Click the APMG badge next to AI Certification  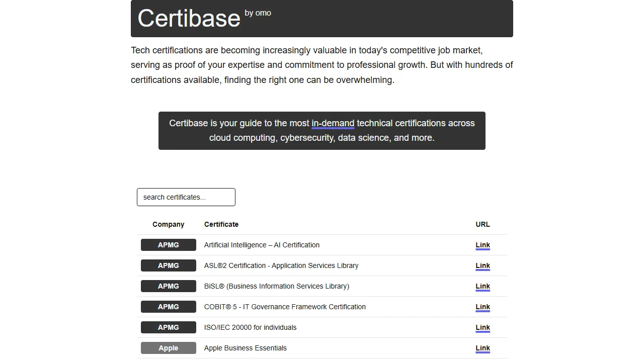tap(168, 245)
